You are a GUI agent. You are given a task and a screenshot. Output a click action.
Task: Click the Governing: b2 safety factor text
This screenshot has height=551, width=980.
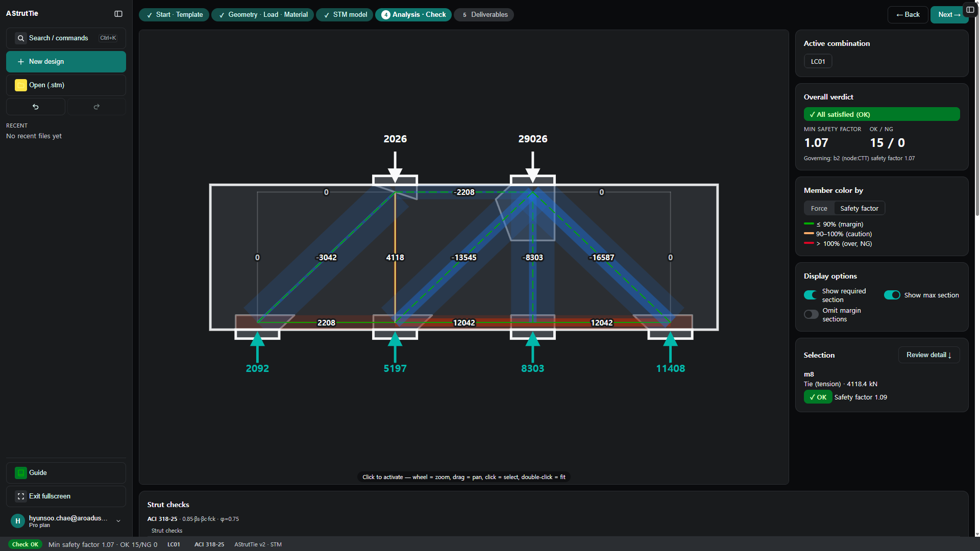tap(859, 159)
